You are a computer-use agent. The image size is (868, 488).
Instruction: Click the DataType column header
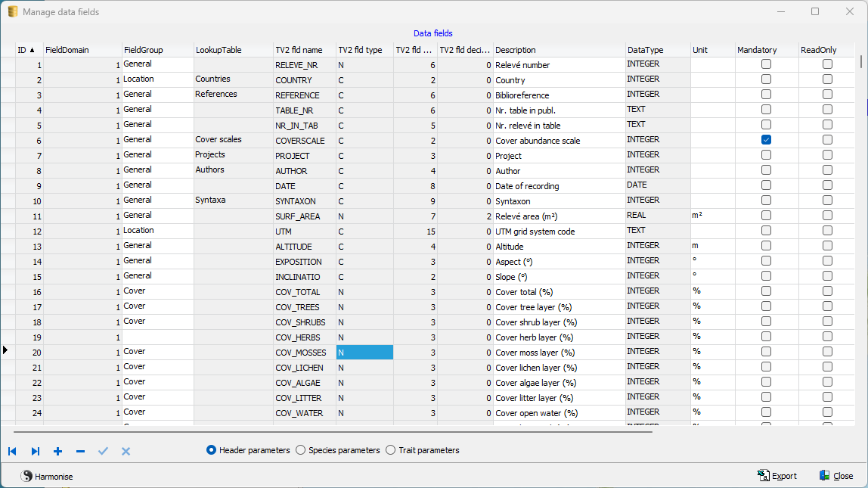pos(645,50)
